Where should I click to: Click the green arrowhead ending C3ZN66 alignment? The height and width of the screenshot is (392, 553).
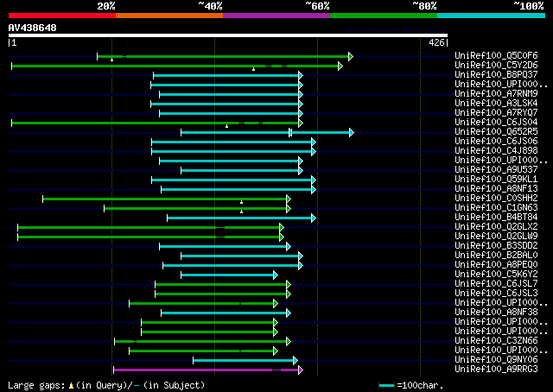tap(289, 342)
